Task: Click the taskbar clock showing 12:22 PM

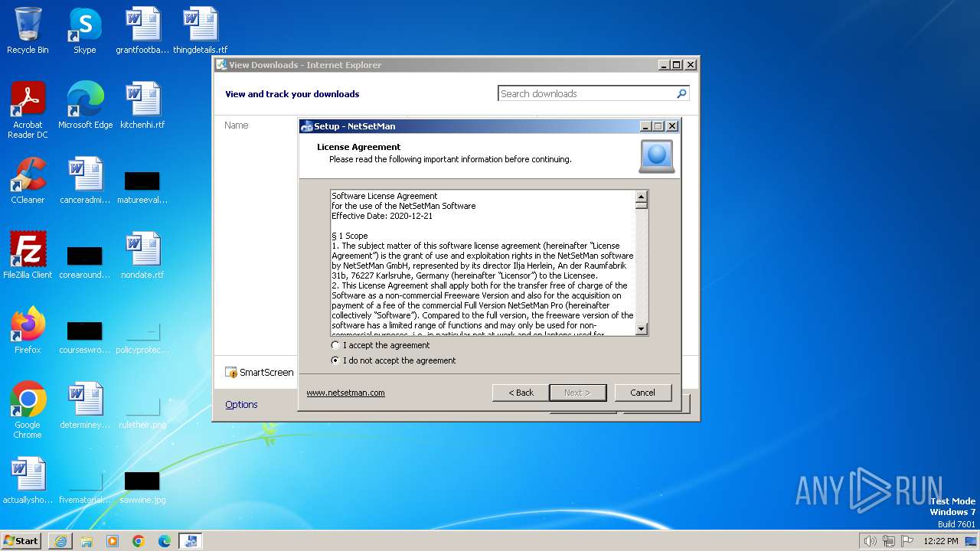Action: pyautogui.click(x=941, y=541)
